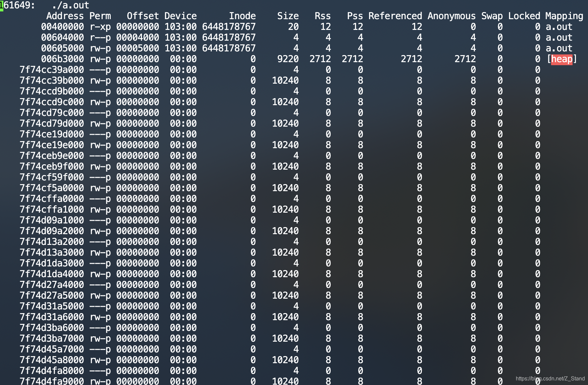
Task: Select address 7f74ccd9c000
Action: (x=52, y=102)
